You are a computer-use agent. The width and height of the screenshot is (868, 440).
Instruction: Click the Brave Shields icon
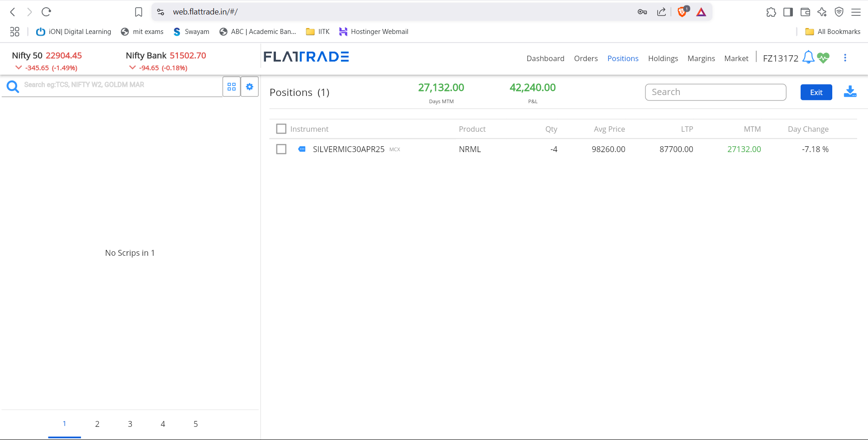(x=682, y=12)
